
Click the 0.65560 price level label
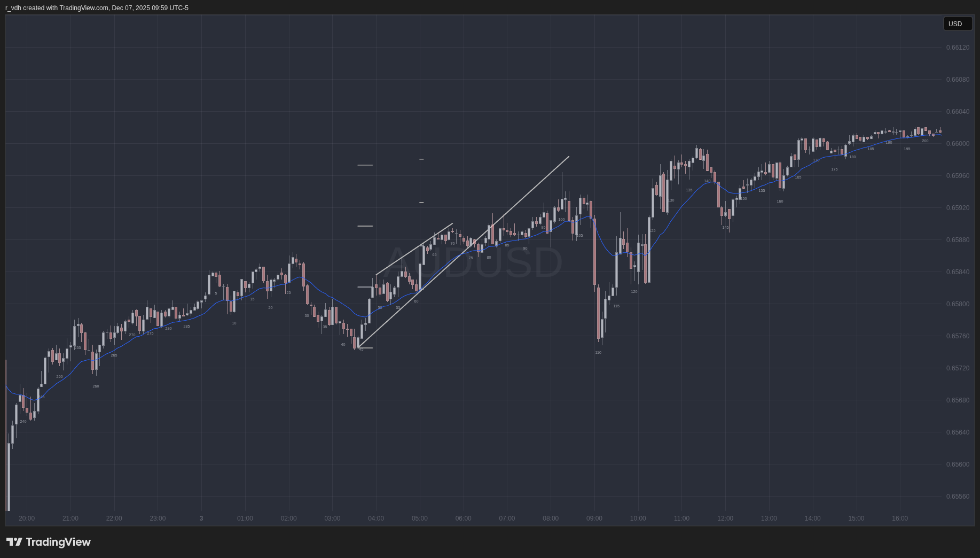pos(957,497)
